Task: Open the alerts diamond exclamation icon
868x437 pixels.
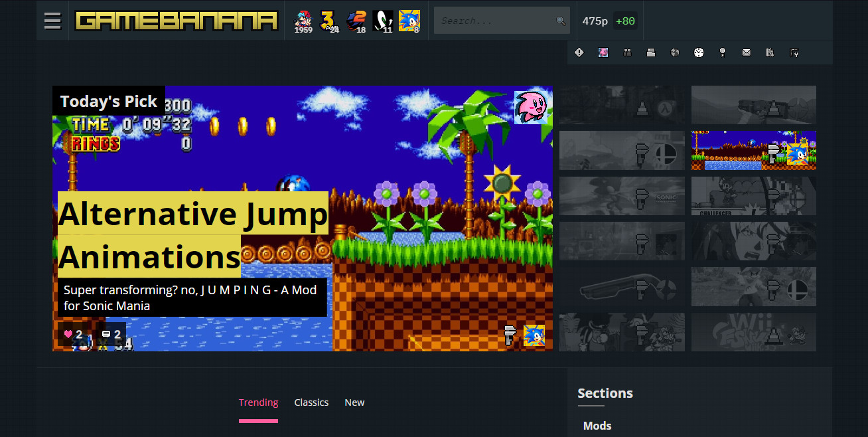Action: point(579,52)
